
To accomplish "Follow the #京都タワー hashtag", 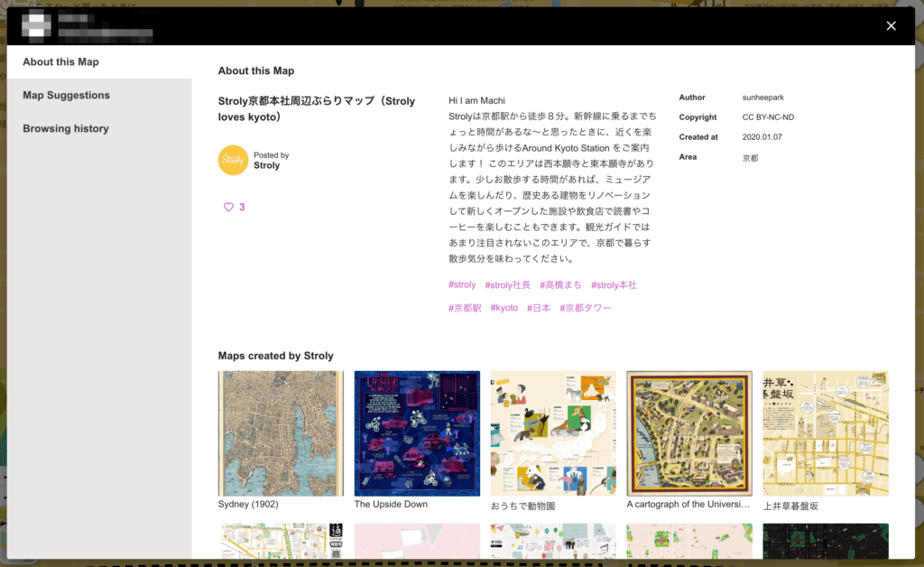I will (x=585, y=308).
